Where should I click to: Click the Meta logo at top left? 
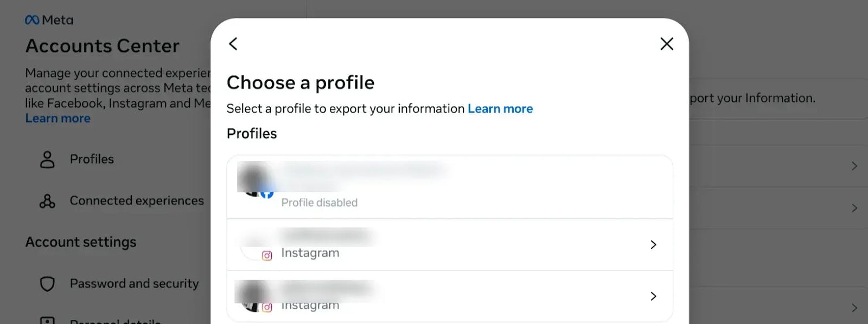tap(49, 20)
